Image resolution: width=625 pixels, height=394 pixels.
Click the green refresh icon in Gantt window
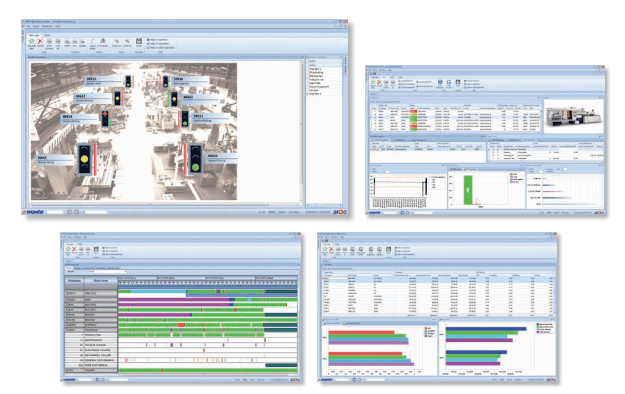pos(68,249)
